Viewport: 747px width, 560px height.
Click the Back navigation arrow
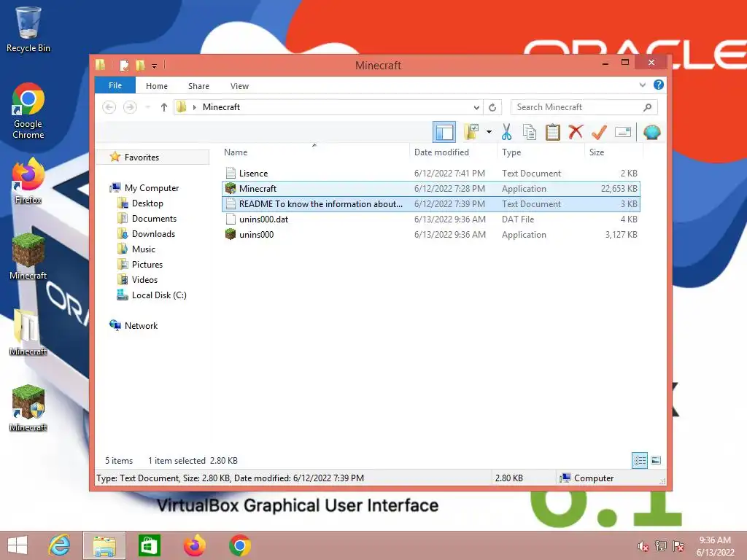[109, 107]
